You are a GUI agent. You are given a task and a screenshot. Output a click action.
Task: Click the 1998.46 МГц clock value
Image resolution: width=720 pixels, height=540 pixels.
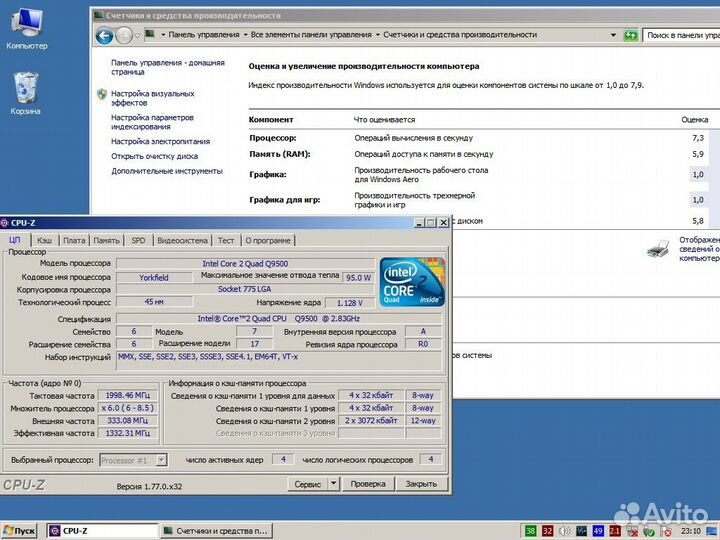coord(128,395)
